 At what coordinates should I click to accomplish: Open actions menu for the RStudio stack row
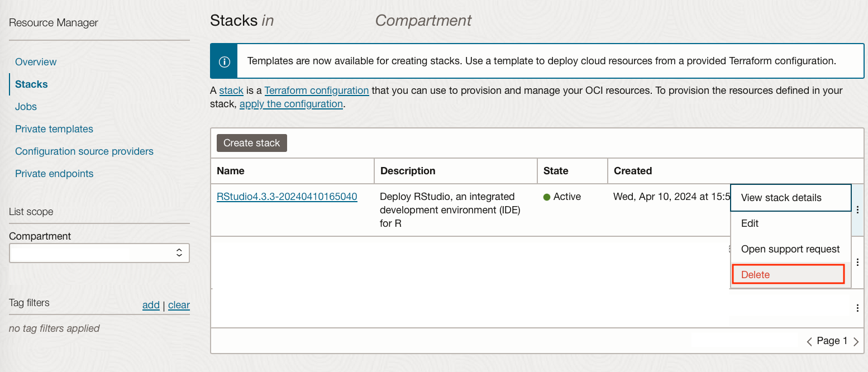[857, 210]
